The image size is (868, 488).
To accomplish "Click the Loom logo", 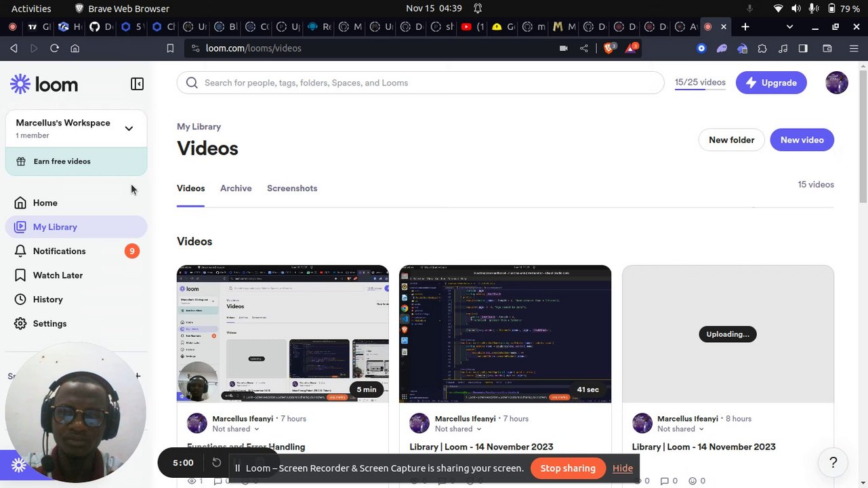I will click(x=44, y=84).
